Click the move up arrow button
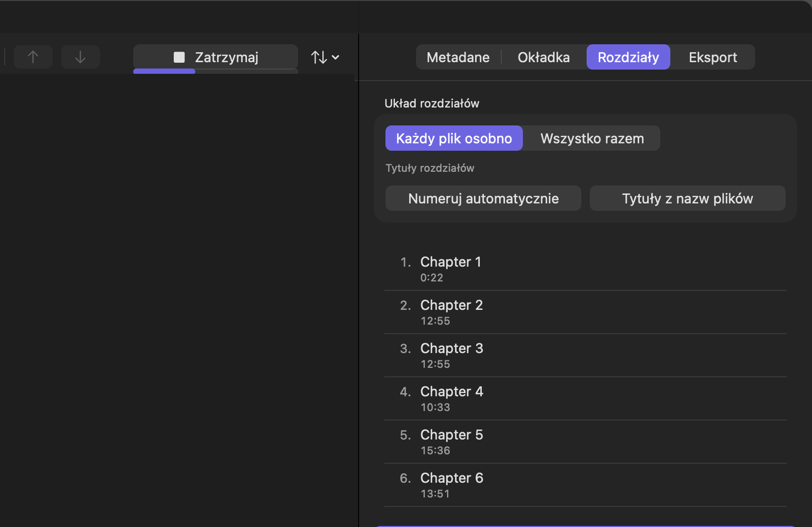Image resolution: width=812 pixels, height=527 pixels. point(33,57)
